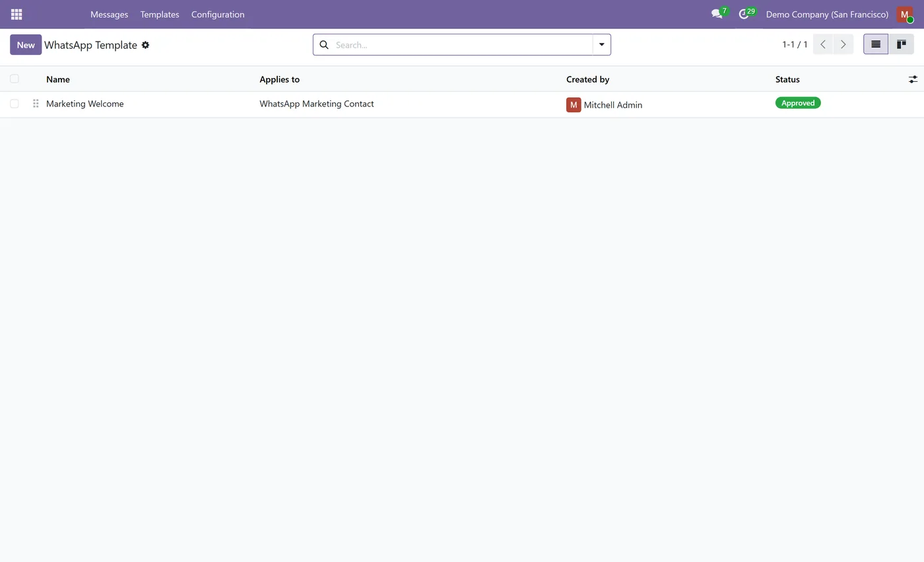Screen dimensions: 924x562
Task: Open the Marketing Welcome template
Action: [x=84, y=104]
